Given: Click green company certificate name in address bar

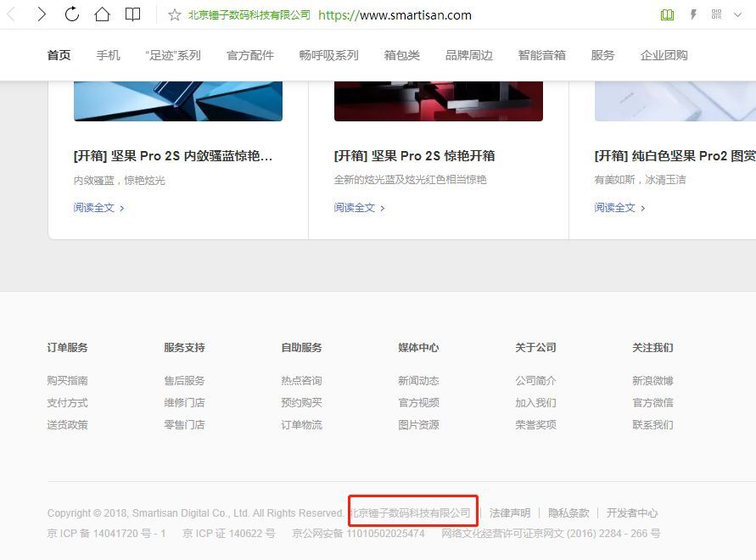Looking at the screenshot, I should point(249,15).
